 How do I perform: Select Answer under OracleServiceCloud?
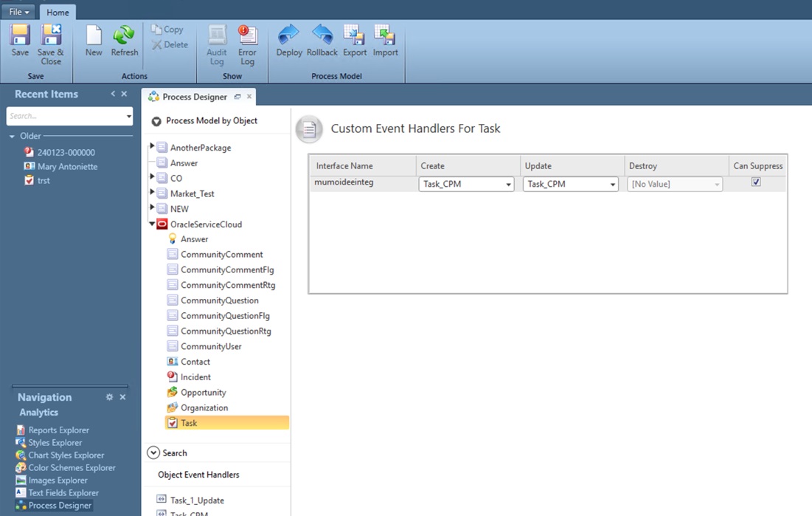(x=188, y=239)
